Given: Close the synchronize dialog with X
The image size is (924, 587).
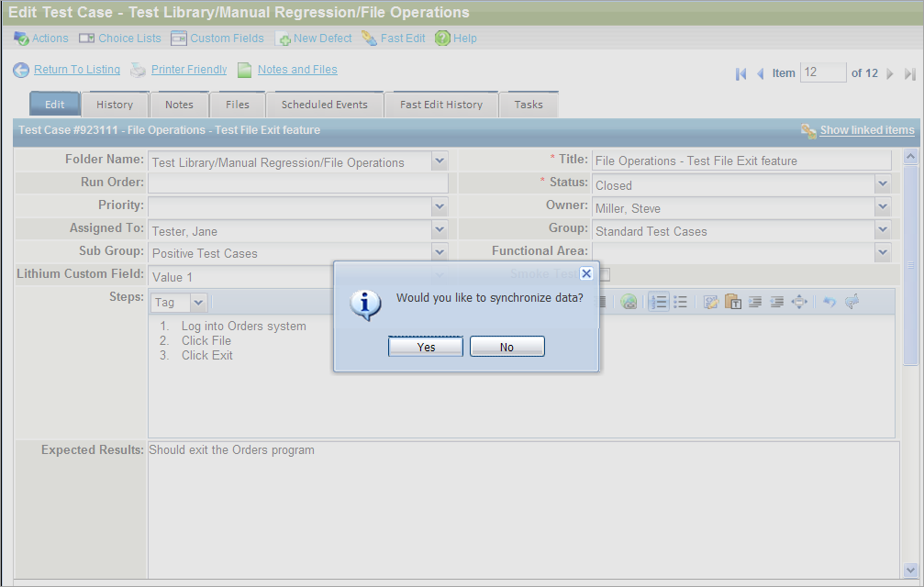Looking at the screenshot, I should (586, 273).
